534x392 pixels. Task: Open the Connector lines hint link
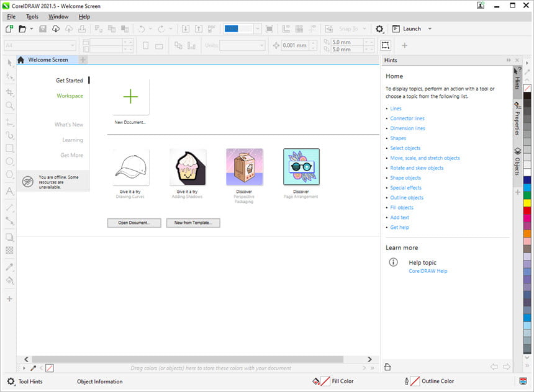pyautogui.click(x=407, y=118)
